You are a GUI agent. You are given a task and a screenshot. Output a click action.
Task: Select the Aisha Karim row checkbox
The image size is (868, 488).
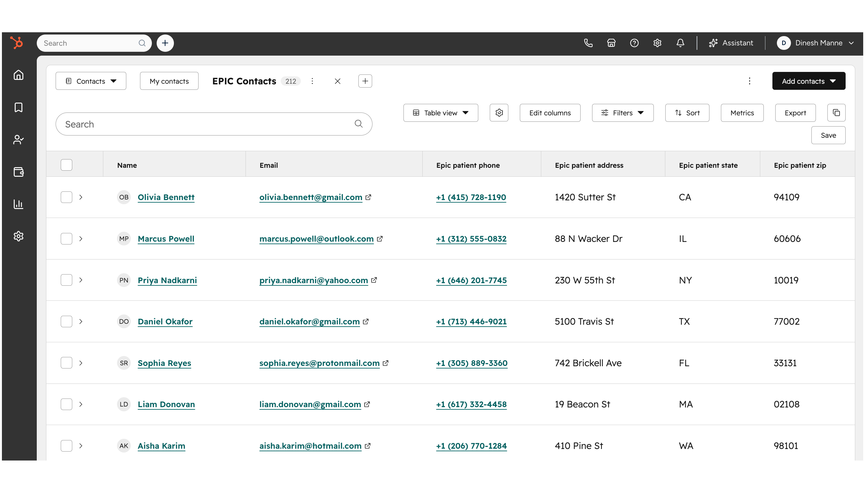pos(66,446)
